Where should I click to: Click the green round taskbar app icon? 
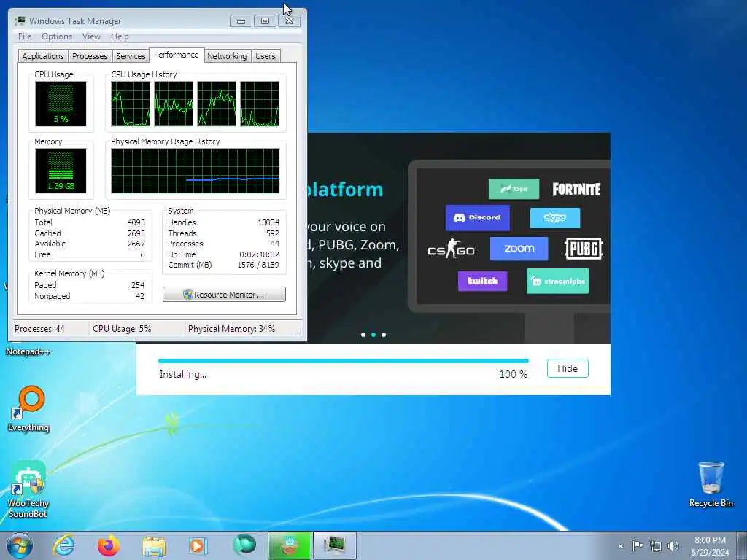(x=244, y=545)
